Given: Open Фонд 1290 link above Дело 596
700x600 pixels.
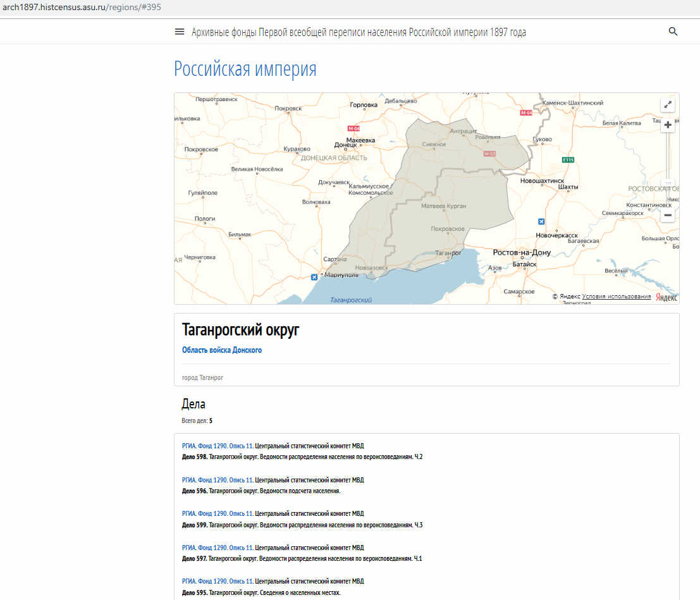Looking at the screenshot, I should tap(212, 481).
